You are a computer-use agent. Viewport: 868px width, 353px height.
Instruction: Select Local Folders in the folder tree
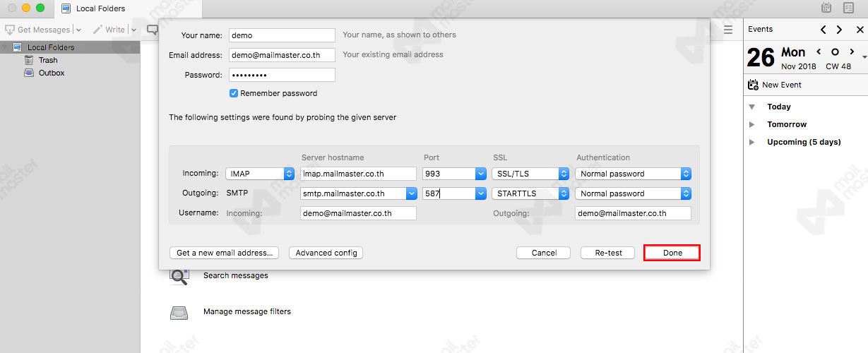51,47
